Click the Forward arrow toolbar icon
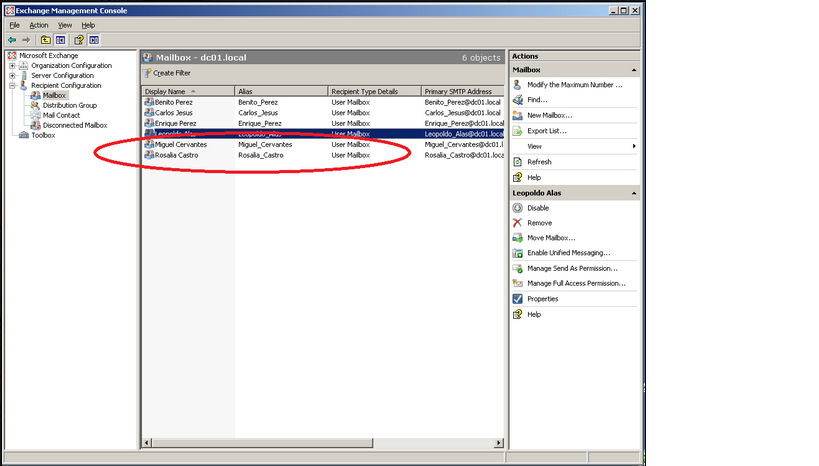The height and width of the screenshot is (466, 819). coord(26,40)
